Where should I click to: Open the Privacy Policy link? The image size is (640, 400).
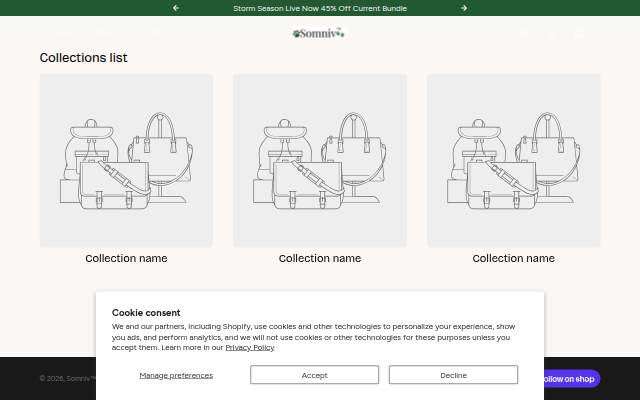250,347
